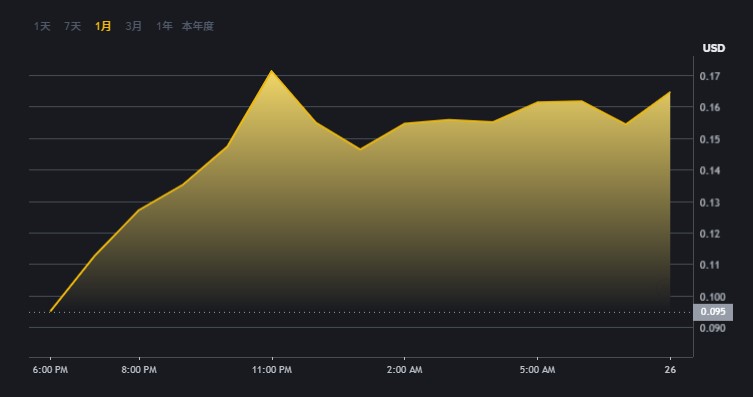Click the 5:00 AM time axis label

pyautogui.click(x=537, y=370)
